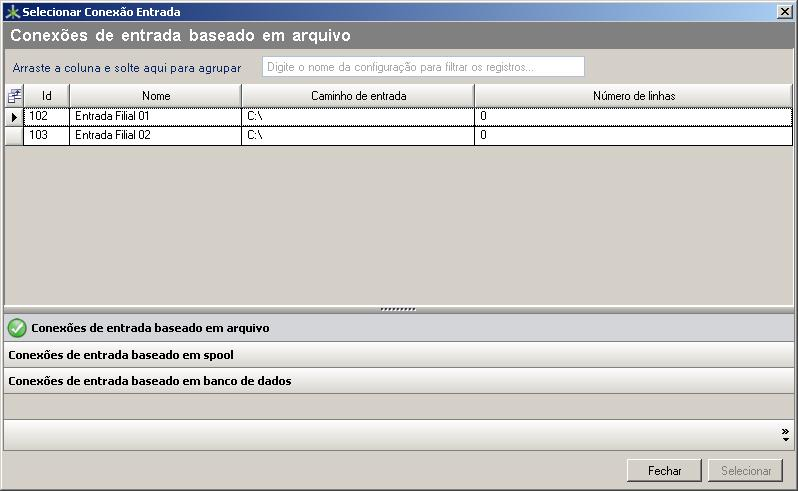Select the Entrada Filial 02 name cell
Image resolution: width=798 pixels, height=491 pixels.
156,135
